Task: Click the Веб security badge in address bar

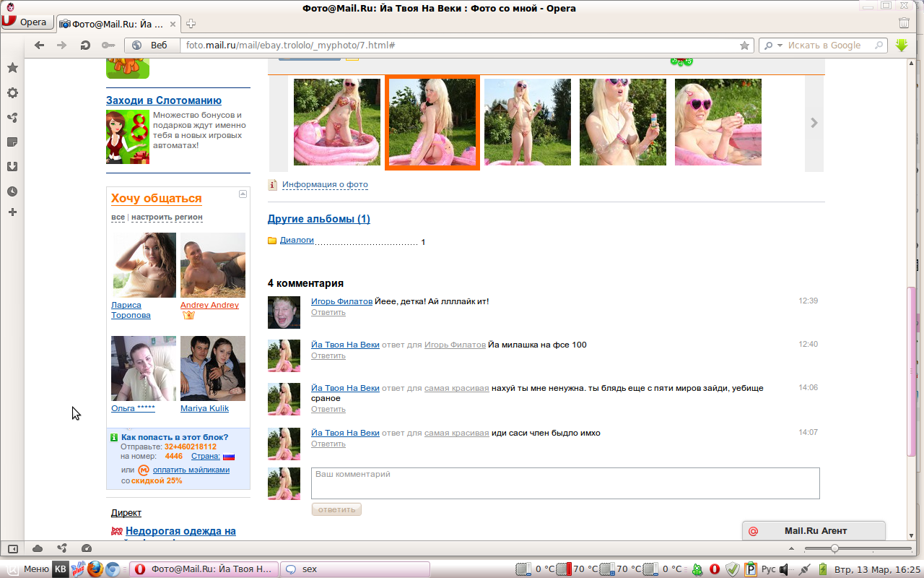Action: 152,46
